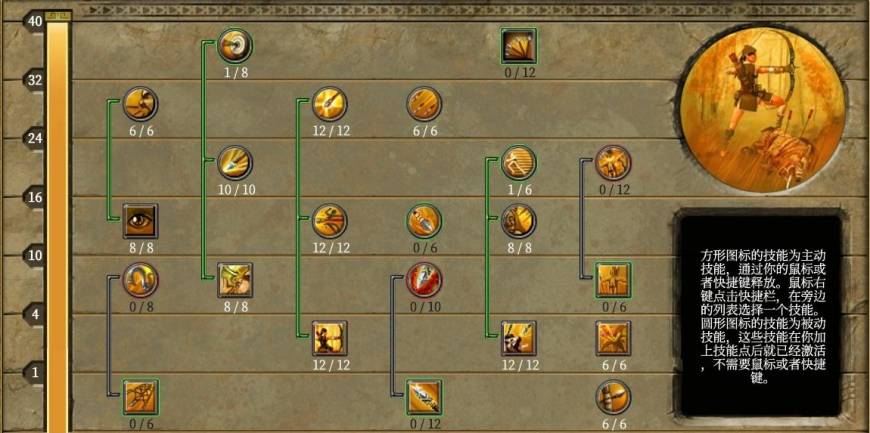870x433 pixels.
Task: Select the round potion-like skill icon showing 0/6
Action: pyautogui.click(x=424, y=221)
